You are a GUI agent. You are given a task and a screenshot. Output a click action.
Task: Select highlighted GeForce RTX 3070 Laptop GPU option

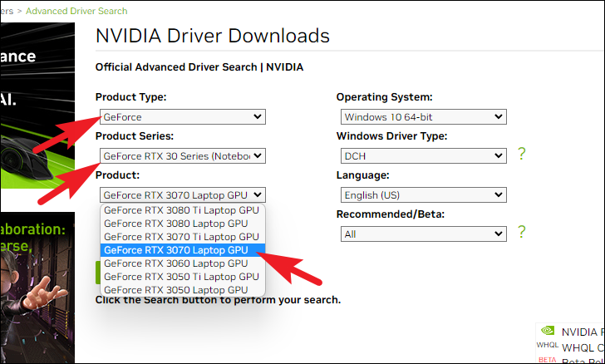[x=183, y=250]
